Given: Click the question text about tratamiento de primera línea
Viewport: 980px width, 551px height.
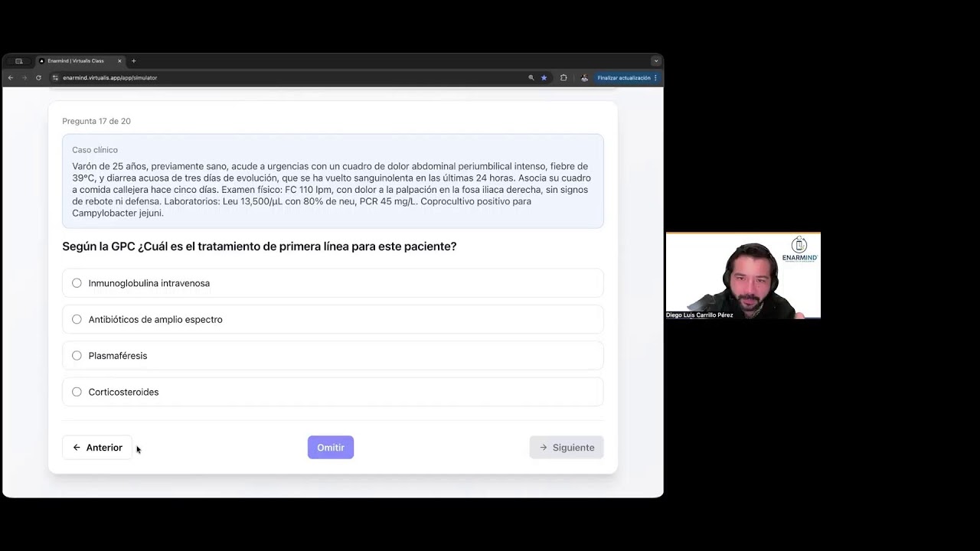Looking at the screenshot, I should pyautogui.click(x=260, y=246).
